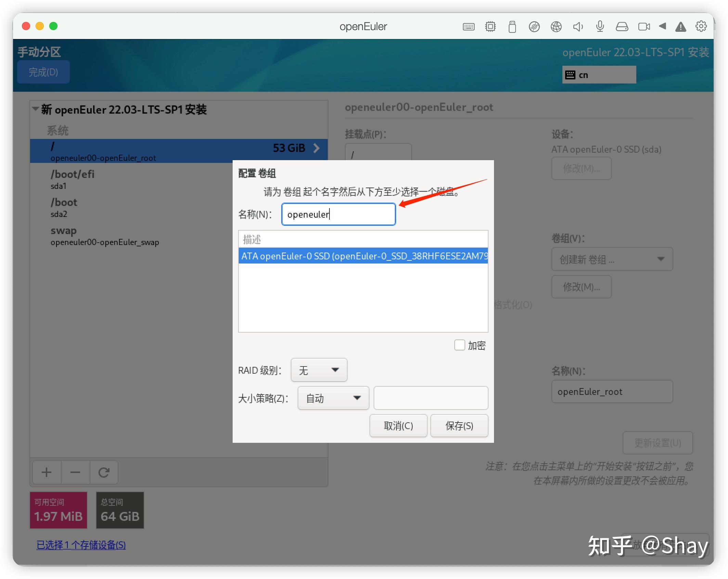Click the hard disk icon in title bar
Image resolution: width=728 pixels, height=579 pixels.
tap(622, 26)
